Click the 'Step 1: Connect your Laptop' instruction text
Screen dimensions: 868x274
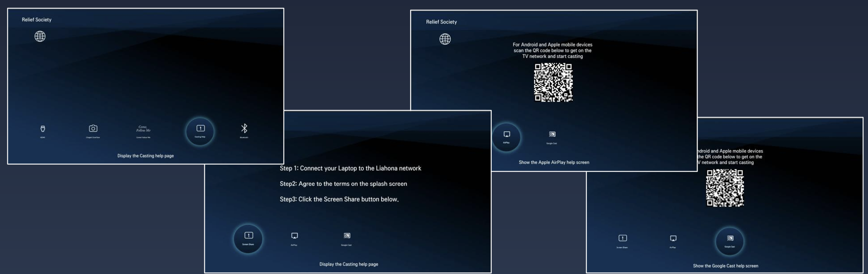[350, 168]
